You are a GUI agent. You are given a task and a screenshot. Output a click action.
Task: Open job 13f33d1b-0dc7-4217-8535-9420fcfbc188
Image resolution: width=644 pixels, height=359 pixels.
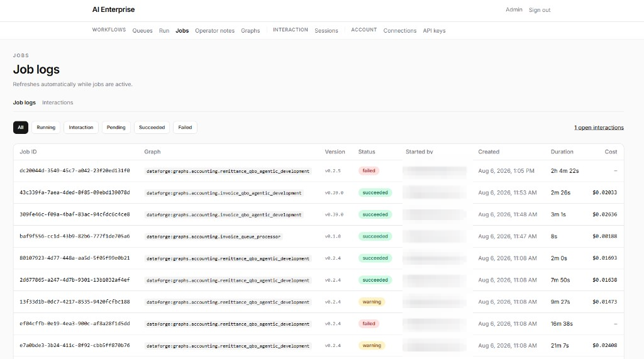[x=75, y=302]
